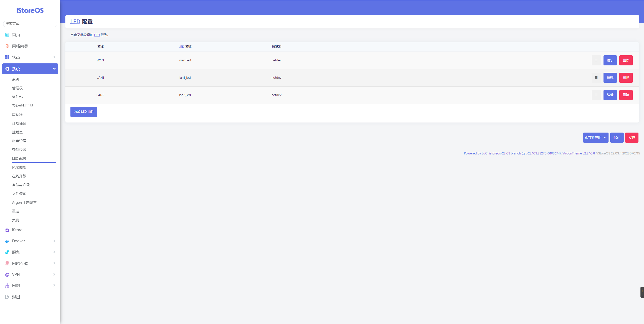Expand the 状态 menu chevron
644x324 pixels.
pos(54,57)
